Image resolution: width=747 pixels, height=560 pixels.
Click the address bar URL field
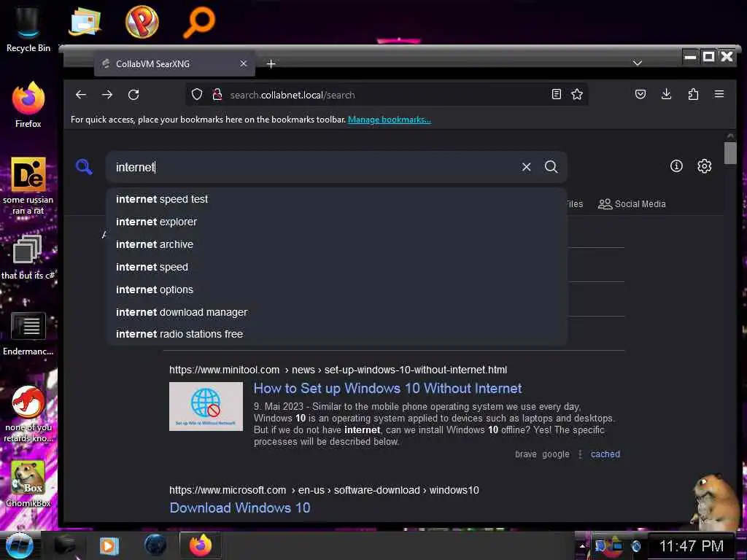coord(388,95)
